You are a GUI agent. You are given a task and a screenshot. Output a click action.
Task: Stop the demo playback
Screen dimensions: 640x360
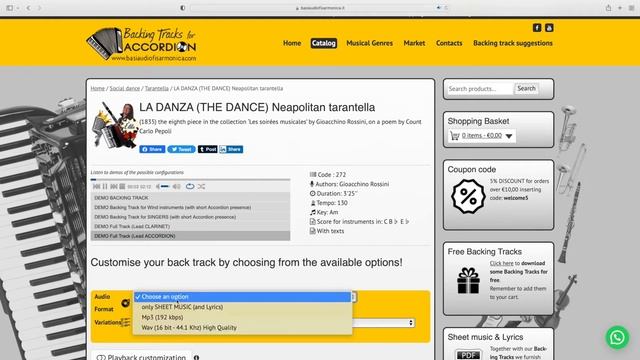click(122, 187)
